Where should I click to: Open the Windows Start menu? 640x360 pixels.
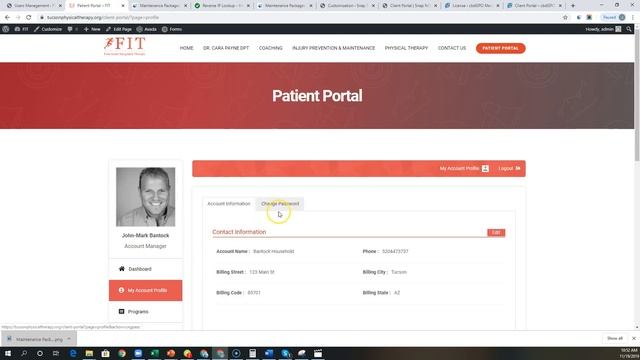(x=8, y=353)
